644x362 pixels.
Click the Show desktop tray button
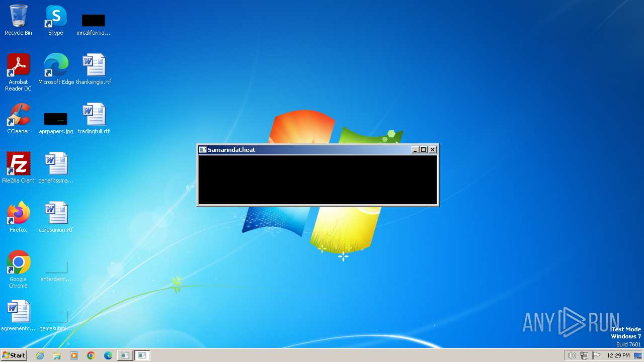(638, 355)
